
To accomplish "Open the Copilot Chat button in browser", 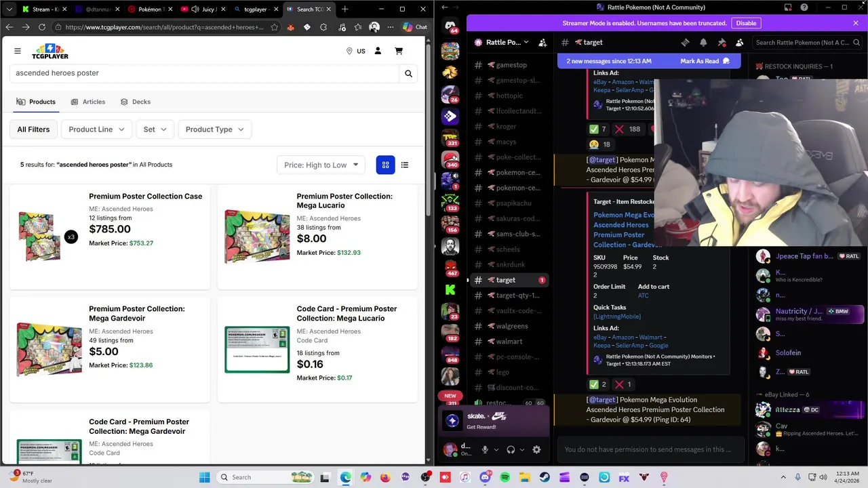I will pyautogui.click(x=415, y=27).
